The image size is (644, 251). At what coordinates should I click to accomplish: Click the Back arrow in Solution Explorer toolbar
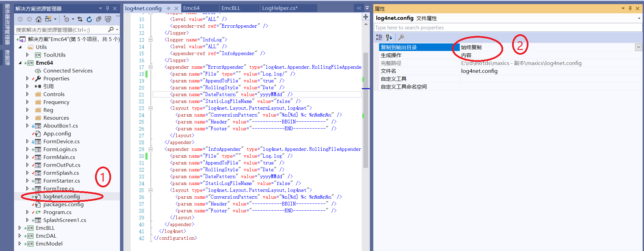[x=20, y=19]
